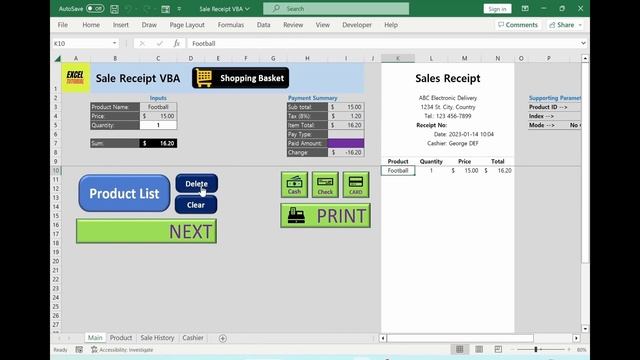
Task: Expand the formula bar chevron
Action: coord(583,43)
